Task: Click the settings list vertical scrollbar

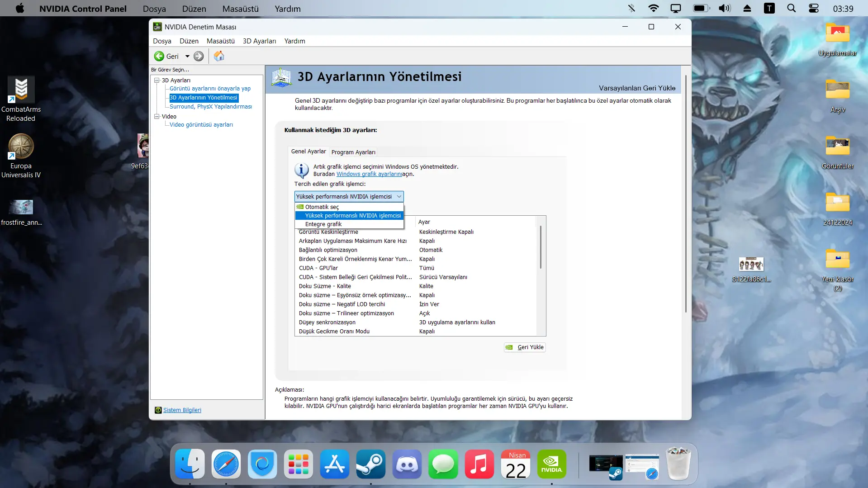Action: (x=541, y=247)
